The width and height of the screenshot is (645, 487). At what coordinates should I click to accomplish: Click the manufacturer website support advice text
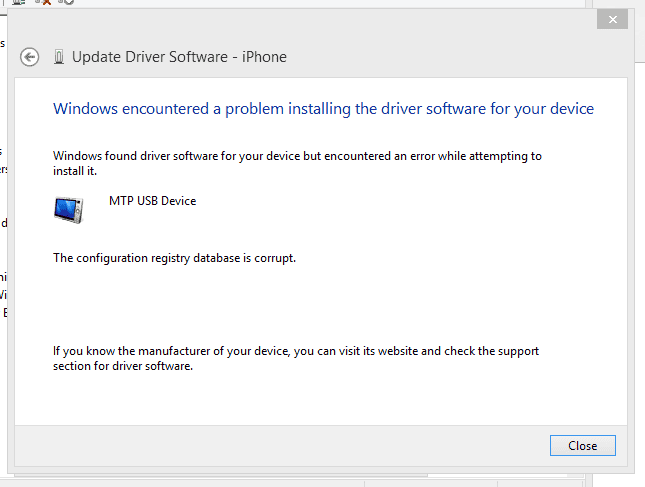point(296,358)
